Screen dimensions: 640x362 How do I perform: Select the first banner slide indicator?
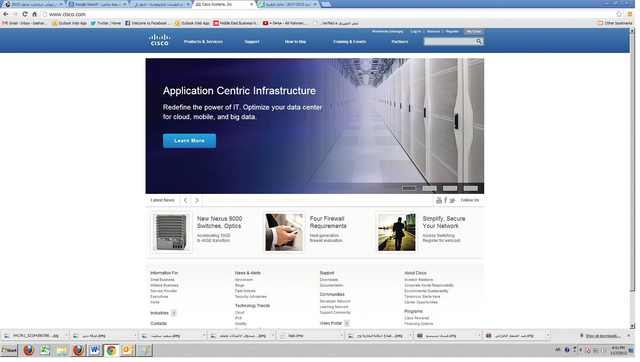click(409, 188)
